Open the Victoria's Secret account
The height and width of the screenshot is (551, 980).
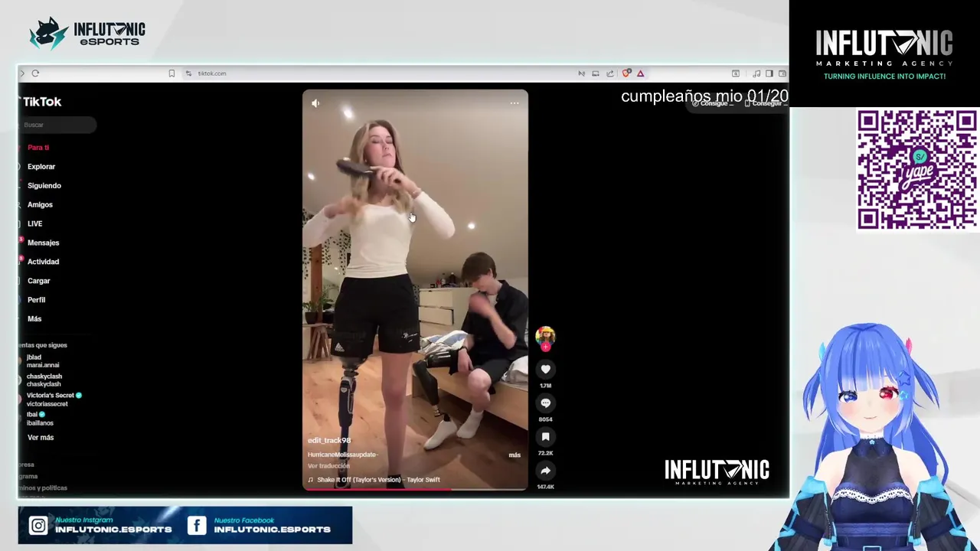coord(54,399)
